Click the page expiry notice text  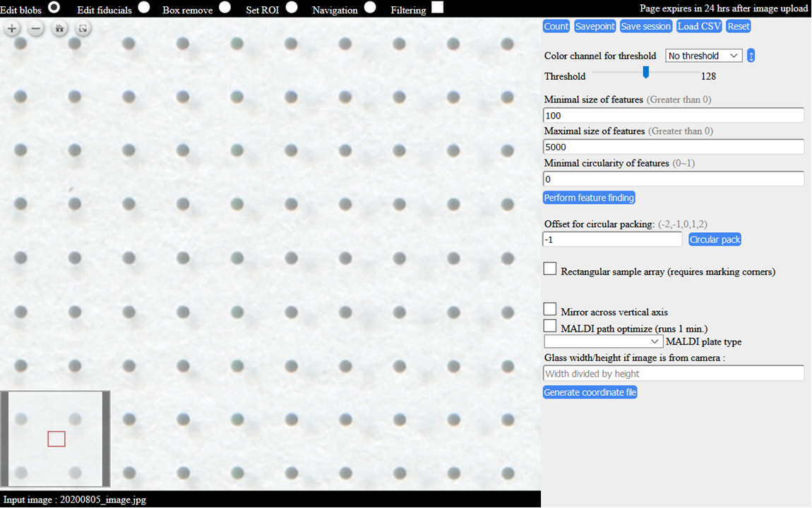click(724, 8)
